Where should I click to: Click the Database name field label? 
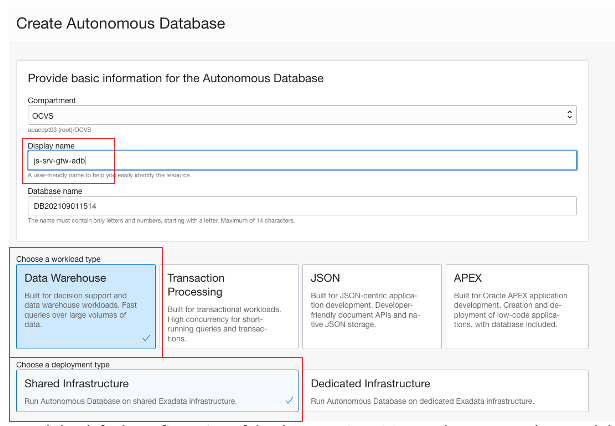55,191
